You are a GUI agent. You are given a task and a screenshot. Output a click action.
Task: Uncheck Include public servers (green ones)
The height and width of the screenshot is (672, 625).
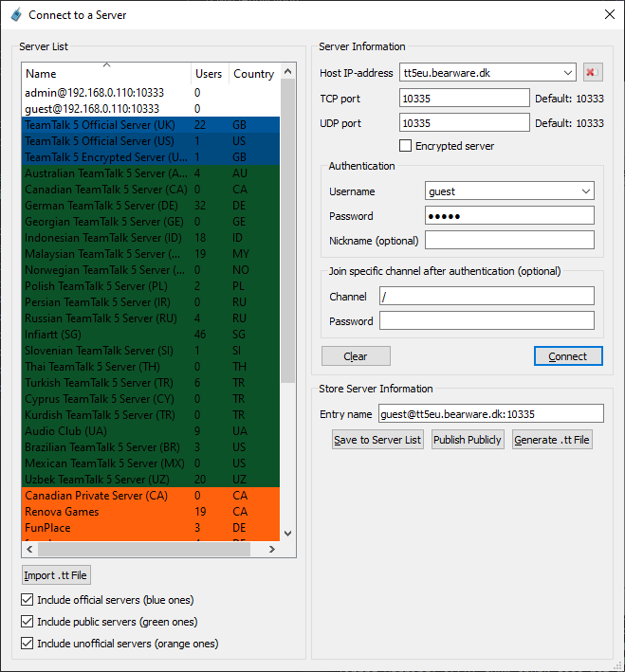click(x=27, y=622)
